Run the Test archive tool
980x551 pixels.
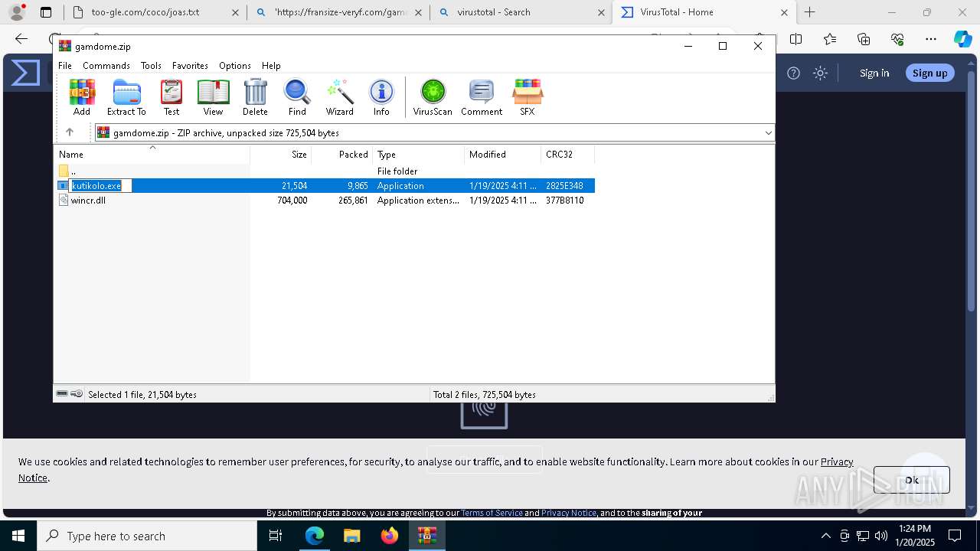coord(171,97)
